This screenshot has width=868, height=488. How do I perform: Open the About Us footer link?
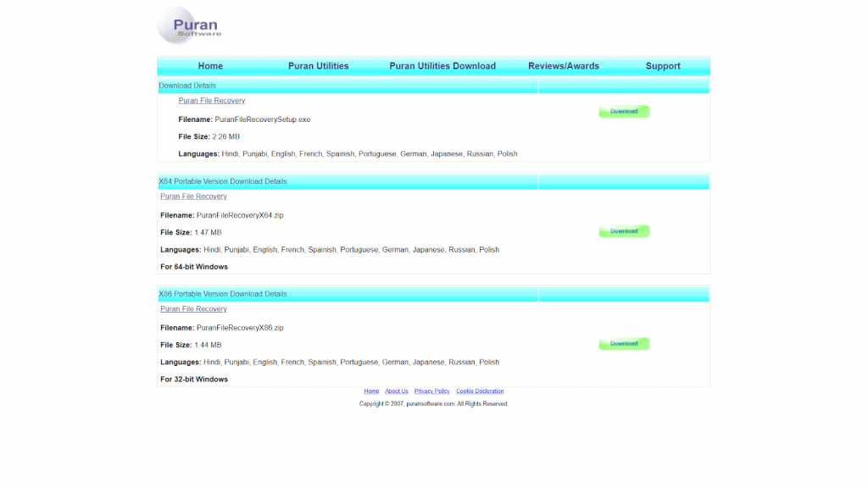397,391
